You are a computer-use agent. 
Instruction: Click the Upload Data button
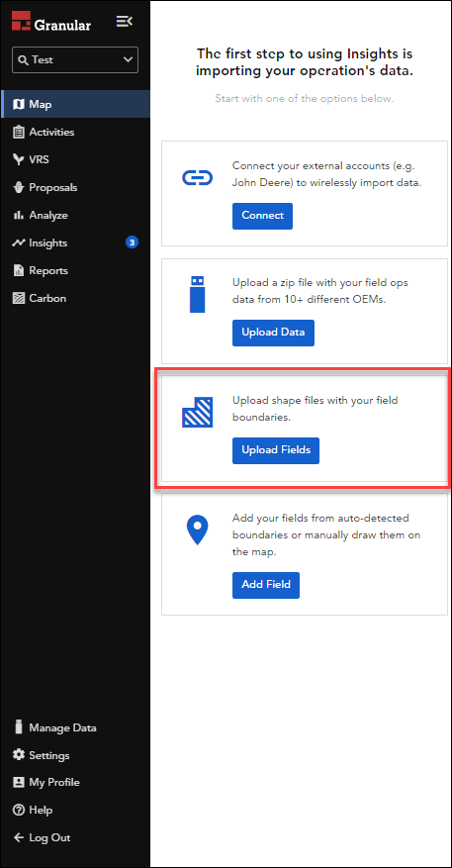click(273, 333)
